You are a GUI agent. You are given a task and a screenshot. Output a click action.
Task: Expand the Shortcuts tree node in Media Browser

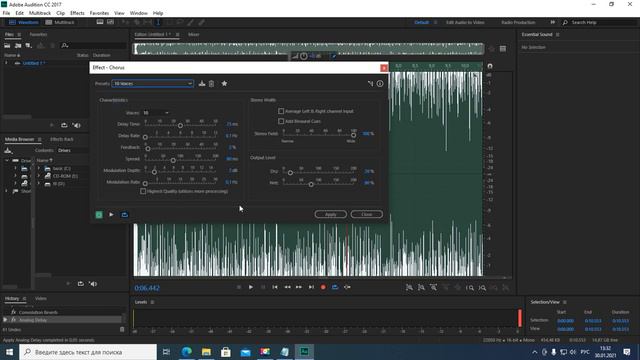[x=6, y=191]
